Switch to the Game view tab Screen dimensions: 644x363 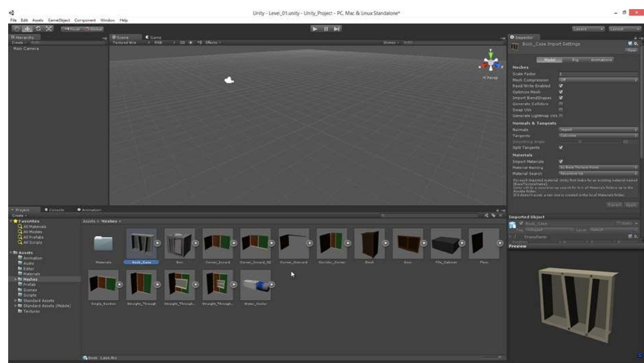coord(154,37)
